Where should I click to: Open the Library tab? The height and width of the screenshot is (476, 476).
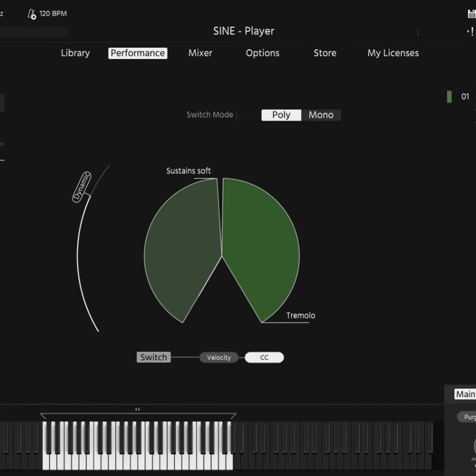pyautogui.click(x=75, y=53)
